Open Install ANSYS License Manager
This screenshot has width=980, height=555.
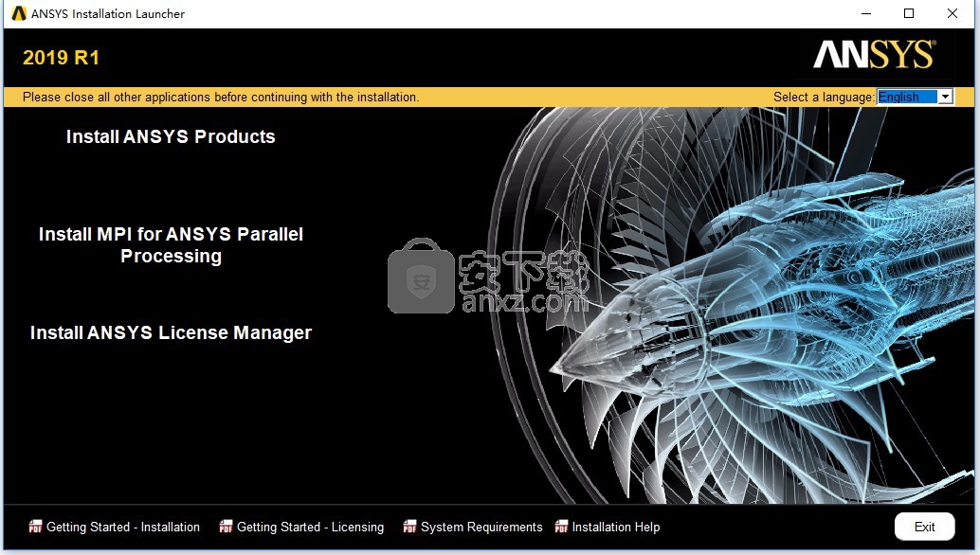click(171, 332)
